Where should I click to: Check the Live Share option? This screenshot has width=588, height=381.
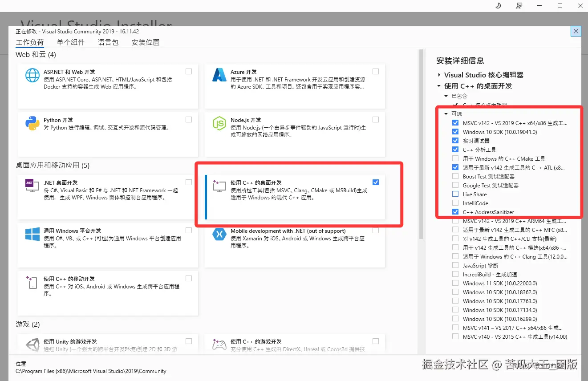(455, 194)
